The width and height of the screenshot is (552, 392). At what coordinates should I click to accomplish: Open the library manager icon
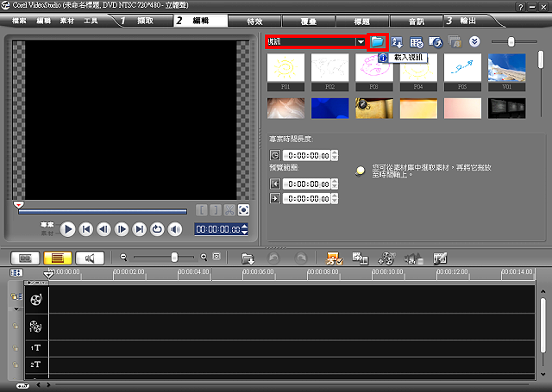click(x=417, y=42)
